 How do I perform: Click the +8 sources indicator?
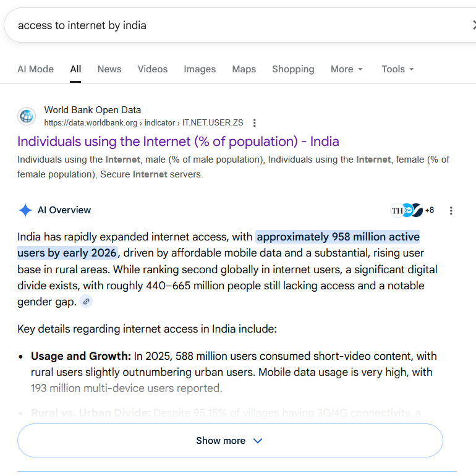(x=429, y=210)
